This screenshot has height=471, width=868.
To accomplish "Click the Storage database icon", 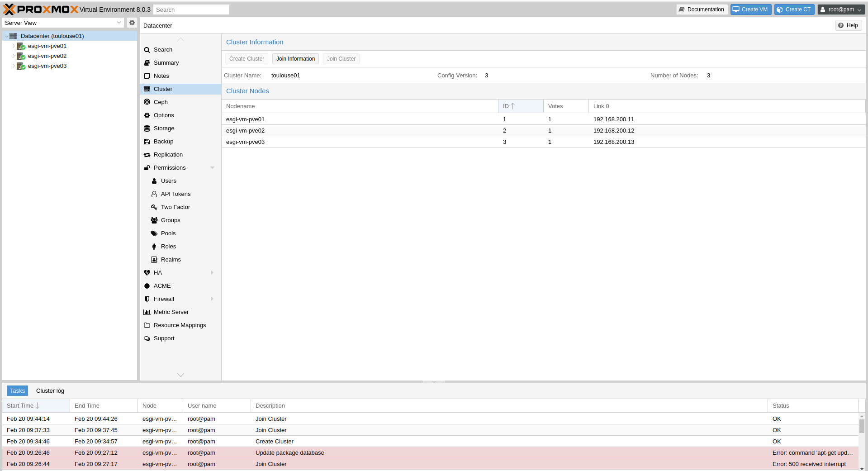I will (x=147, y=128).
